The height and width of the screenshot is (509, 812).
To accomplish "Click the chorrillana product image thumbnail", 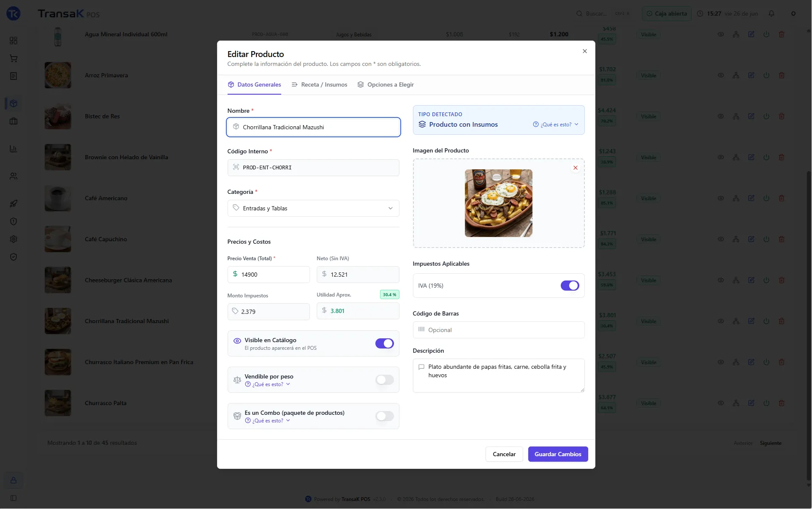I will pyautogui.click(x=499, y=203).
